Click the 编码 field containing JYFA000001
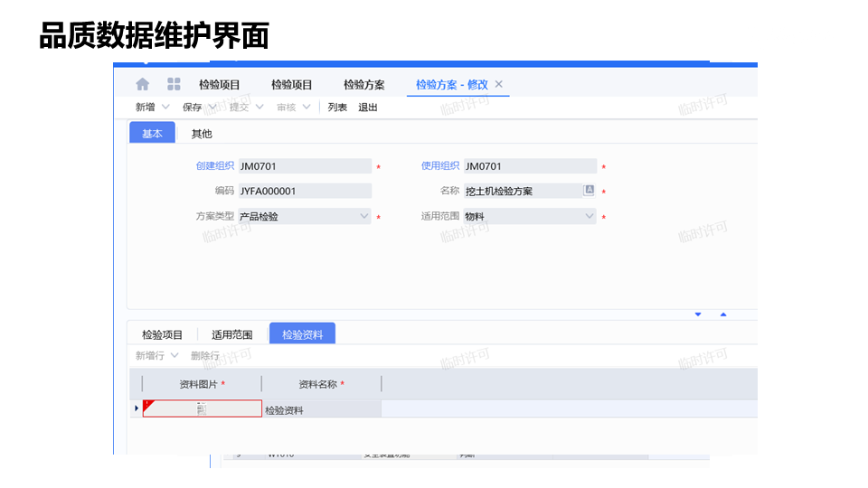The height and width of the screenshot is (488, 868). [x=305, y=191]
